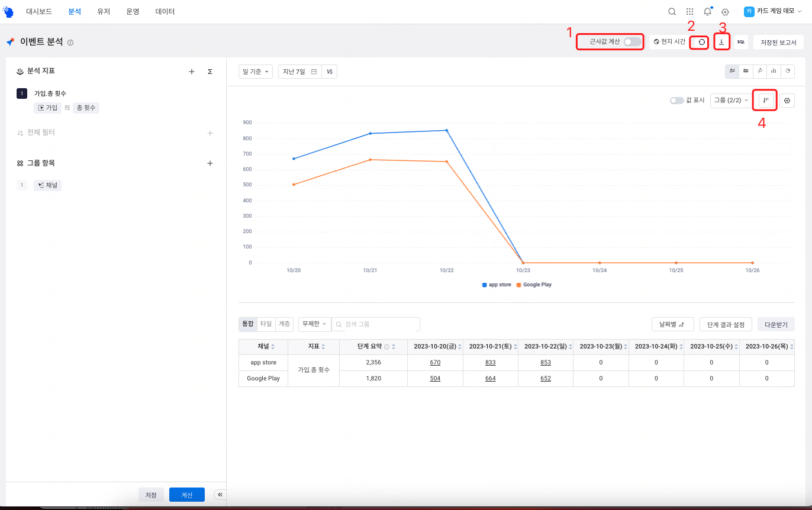The width and height of the screenshot is (812, 510).
Task: Open the 일 기준 dropdown
Action: click(255, 71)
